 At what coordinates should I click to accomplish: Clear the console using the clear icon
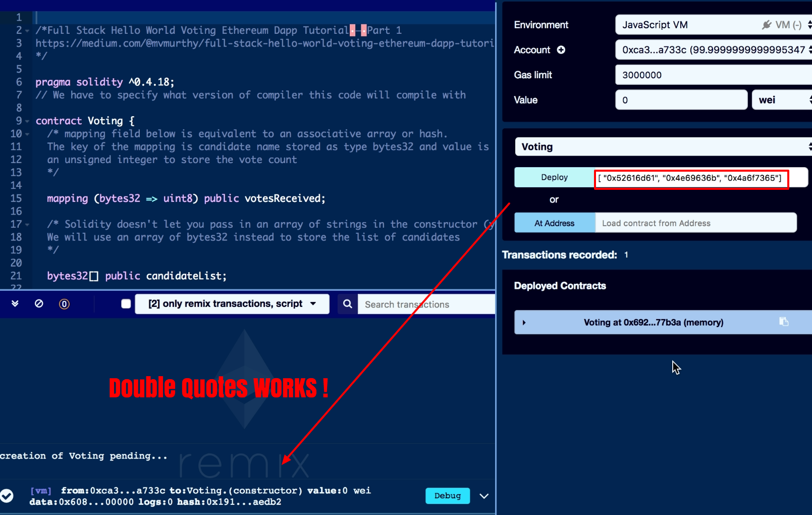39,303
